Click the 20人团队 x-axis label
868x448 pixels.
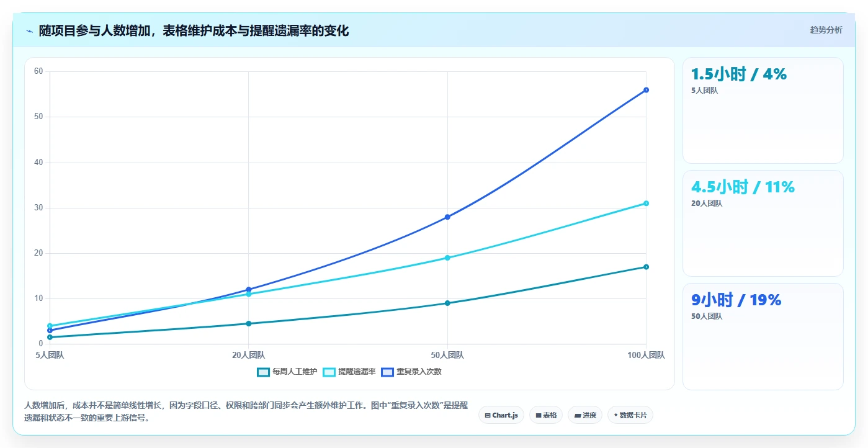(x=249, y=356)
